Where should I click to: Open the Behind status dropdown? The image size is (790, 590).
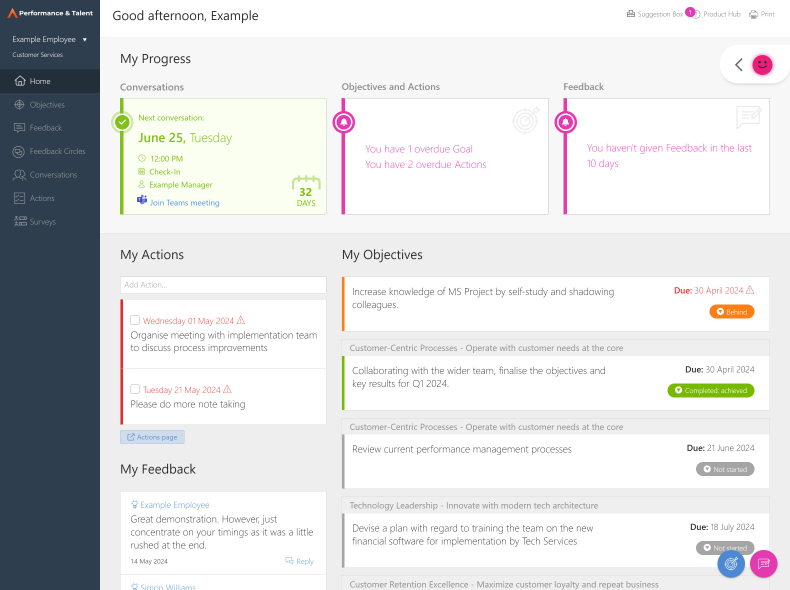(732, 312)
